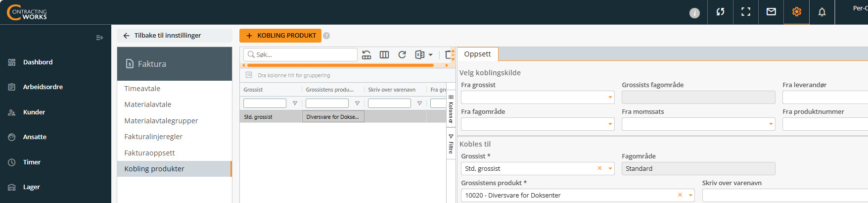The image size is (868, 203).
Task: Select Kobling produkter menu item
Action: coord(175,169)
